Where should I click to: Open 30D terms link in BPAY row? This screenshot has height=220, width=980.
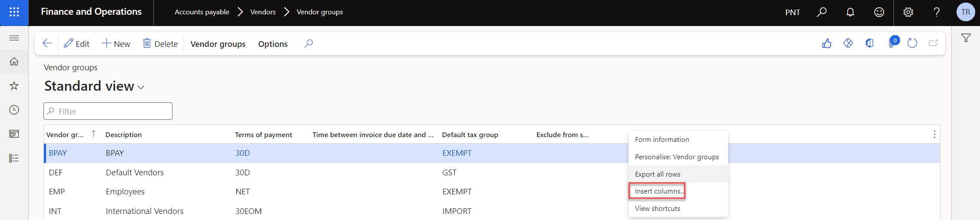coord(242,153)
